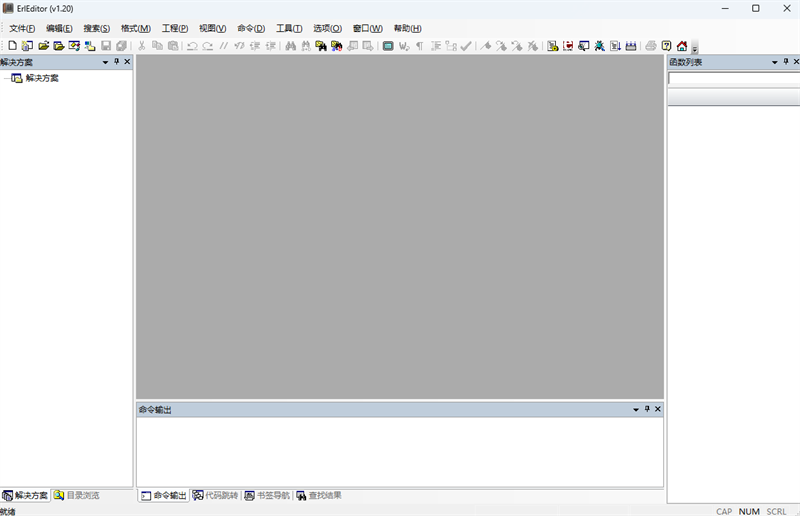This screenshot has height=516, width=800.
Task: Click the Redo arrow icon
Action: point(208,46)
